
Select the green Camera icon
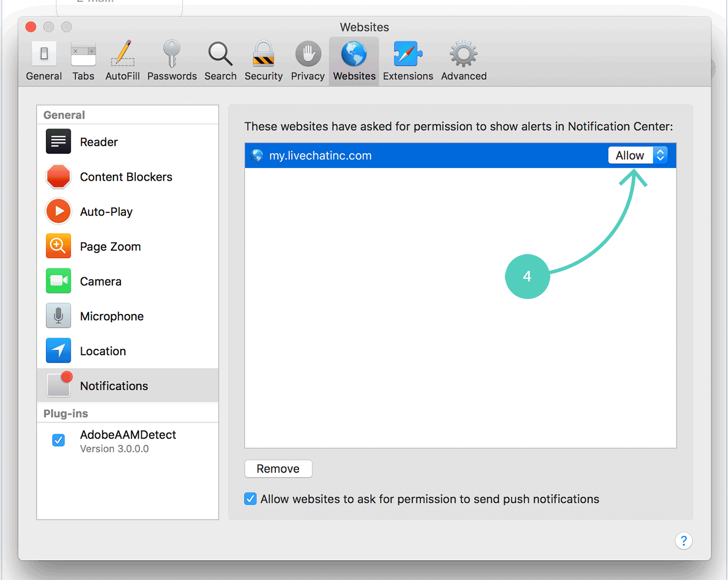58,281
